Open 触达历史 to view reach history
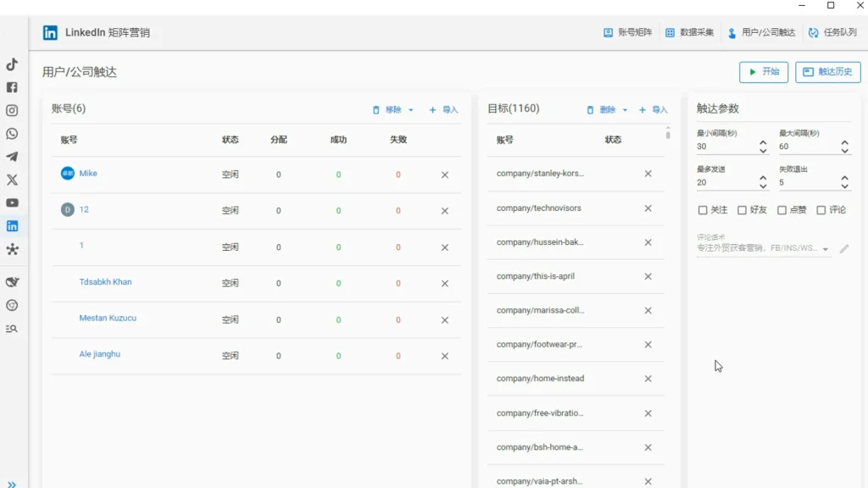Screen dimensions: 868x488 coord(827,72)
